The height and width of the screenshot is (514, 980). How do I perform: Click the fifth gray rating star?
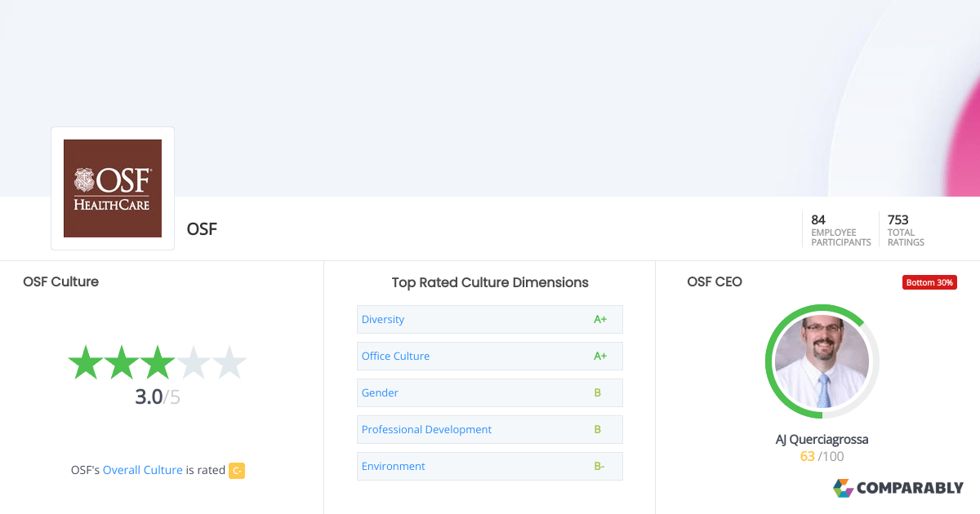pyautogui.click(x=229, y=362)
